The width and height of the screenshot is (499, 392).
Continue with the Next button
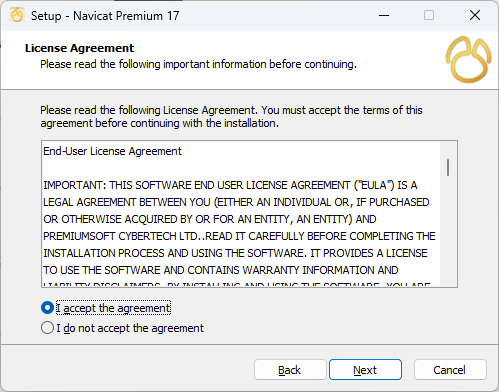point(365,370)
